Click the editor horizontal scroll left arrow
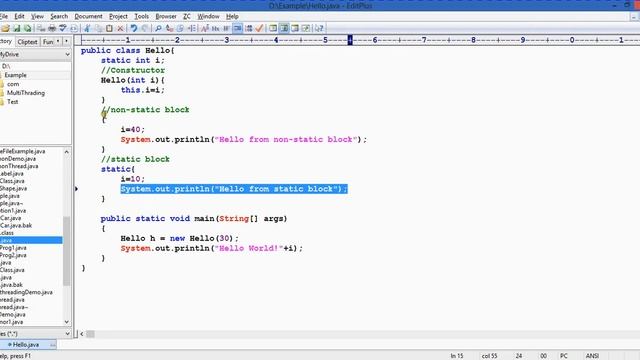Screen dimensions: 640x360 [82, 334]
